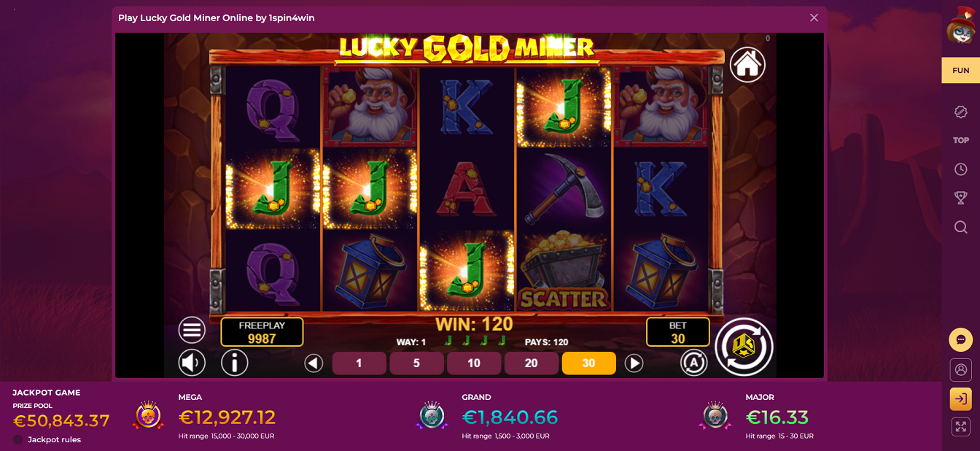
Task: Mute the game sound
Action: (x=192, y=362)
